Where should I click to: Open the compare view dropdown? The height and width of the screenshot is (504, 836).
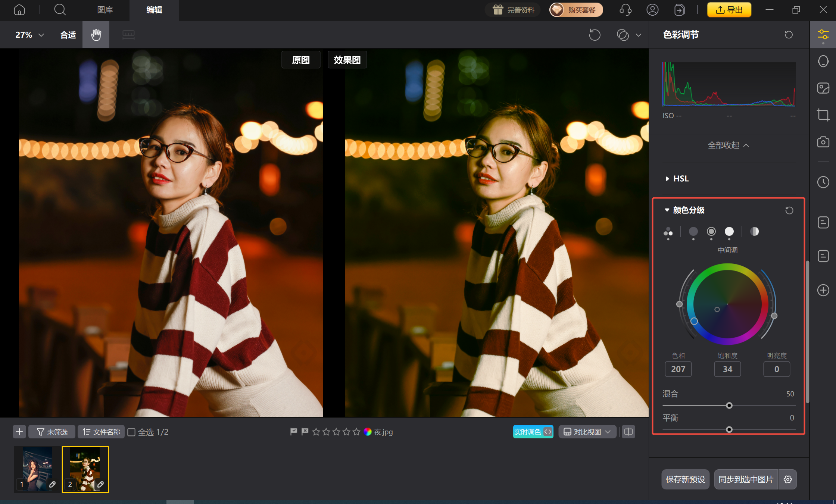click(x=587, y=432)
